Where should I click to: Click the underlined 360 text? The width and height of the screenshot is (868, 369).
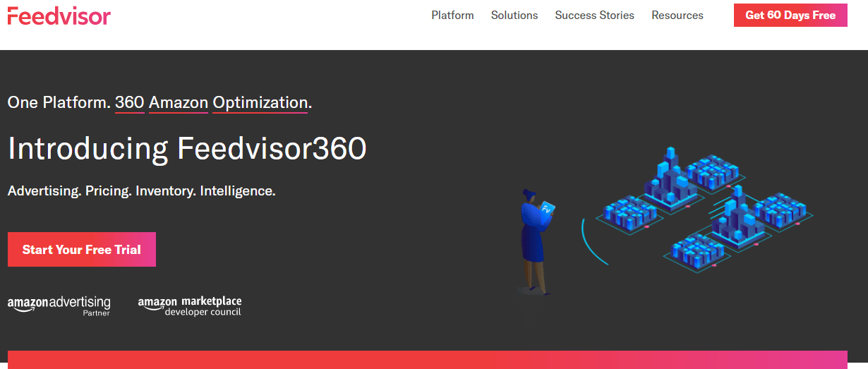point(130,103)
